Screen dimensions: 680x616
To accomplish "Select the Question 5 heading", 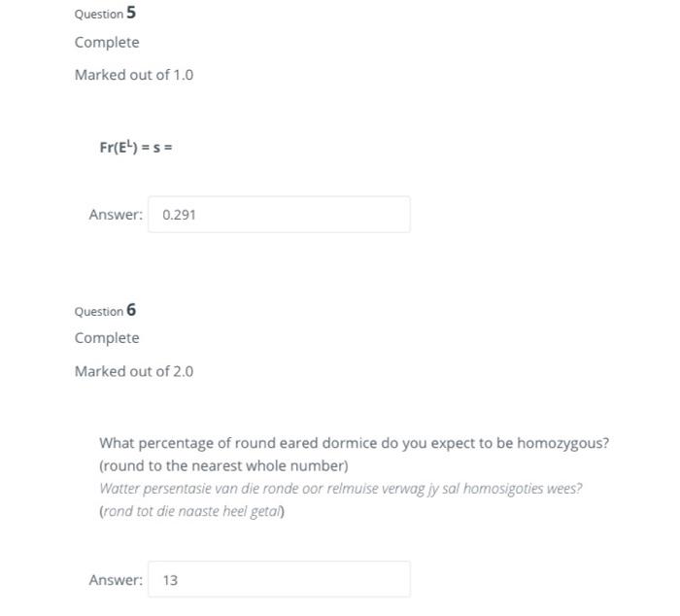I will [105, 13].
